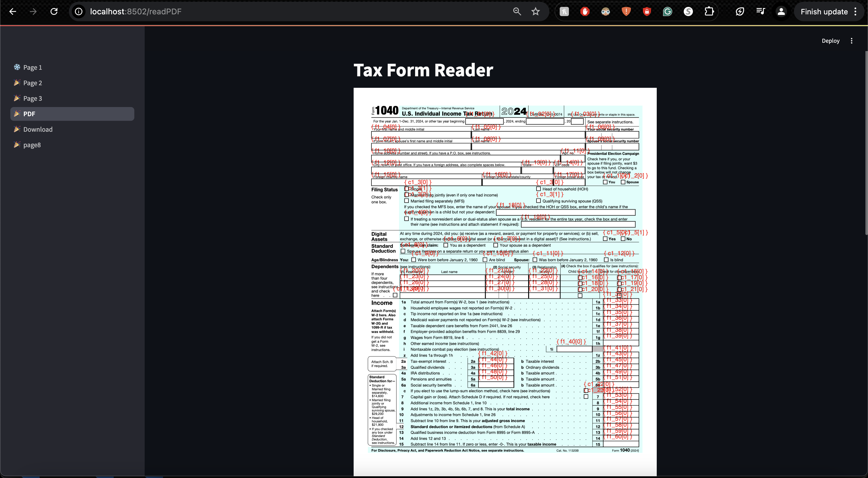Check Married filing separately (MFS) box
Image resolution: width=868 pixels, height=478 pixels.
click(406, 201)
